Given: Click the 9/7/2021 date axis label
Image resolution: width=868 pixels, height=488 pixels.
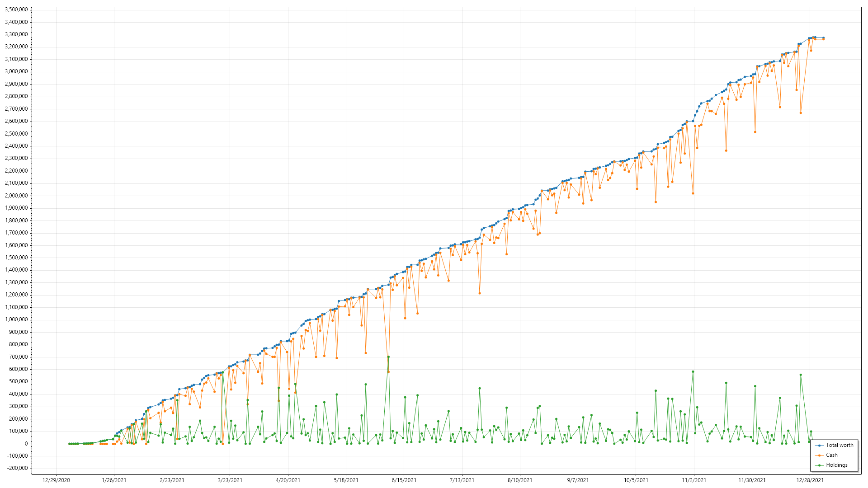Looking at the screenshot, I should point(578,480).
